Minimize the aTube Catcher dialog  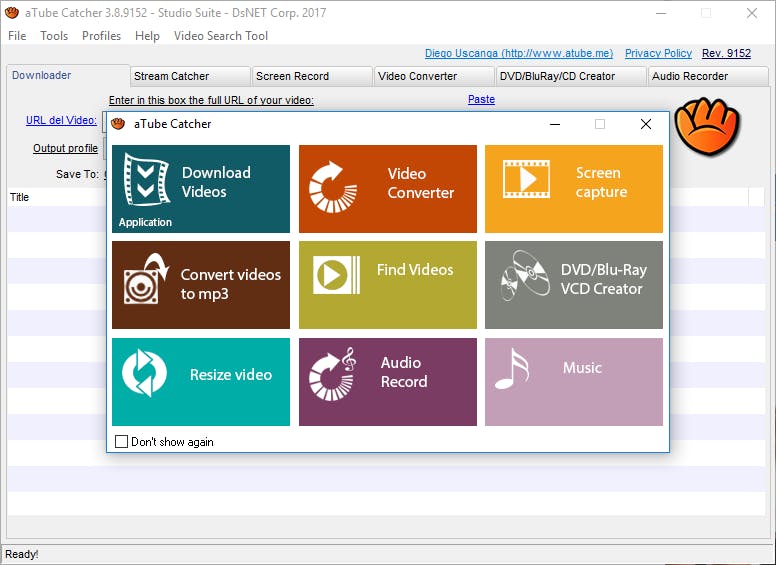click(x=555, y=124)
